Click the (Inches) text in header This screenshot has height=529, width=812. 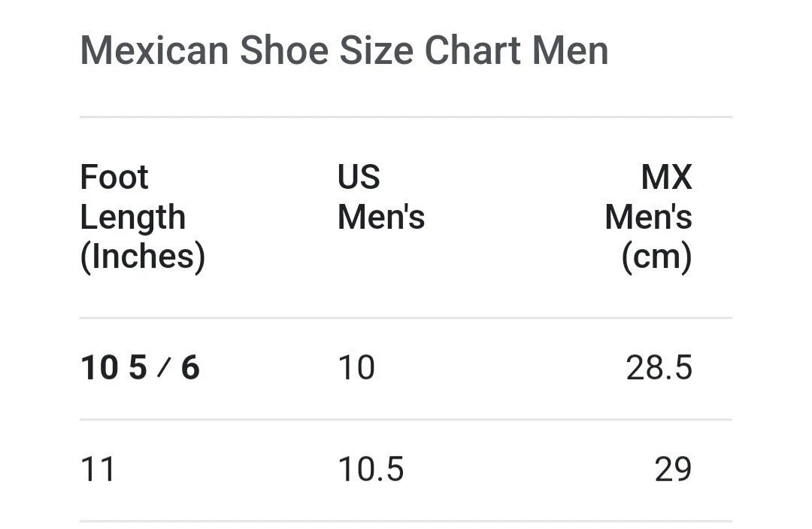coord(143,256)
